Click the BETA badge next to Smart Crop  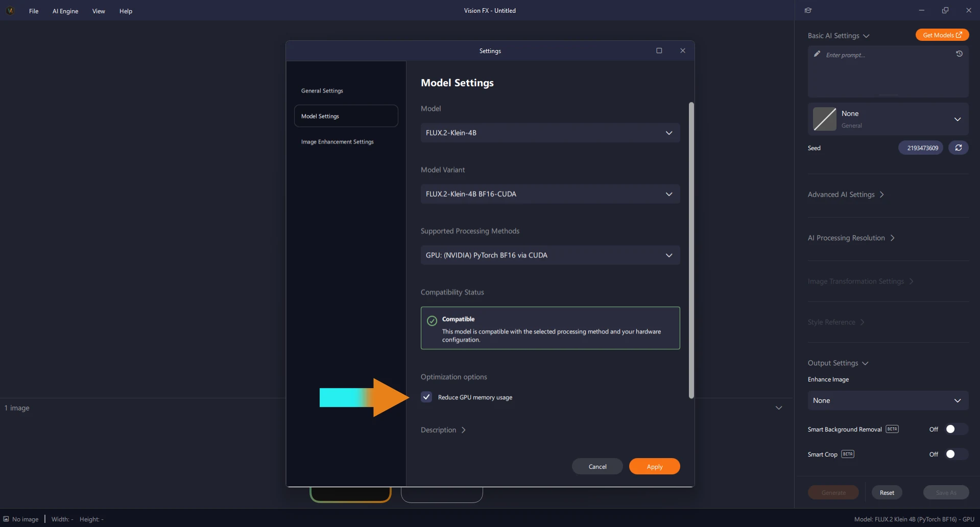point(847,454)
